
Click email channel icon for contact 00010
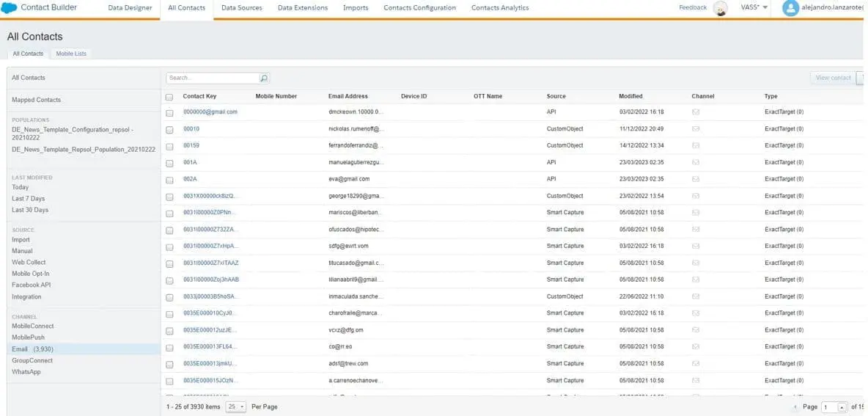[x=696, y=128]
